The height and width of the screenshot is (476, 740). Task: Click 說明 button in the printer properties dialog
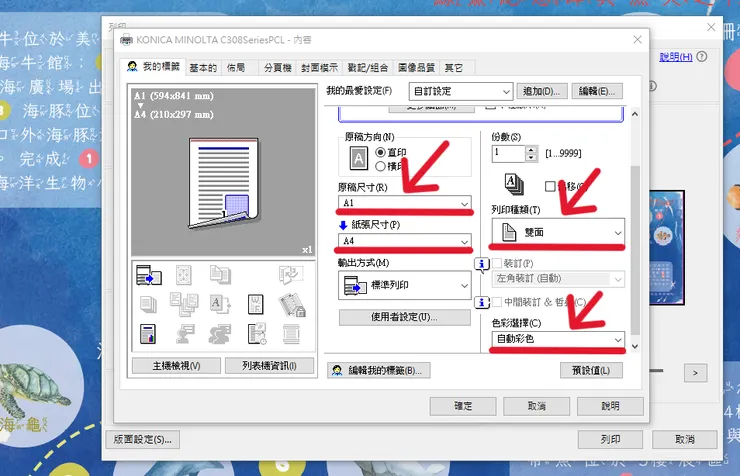tap(610, 406)
